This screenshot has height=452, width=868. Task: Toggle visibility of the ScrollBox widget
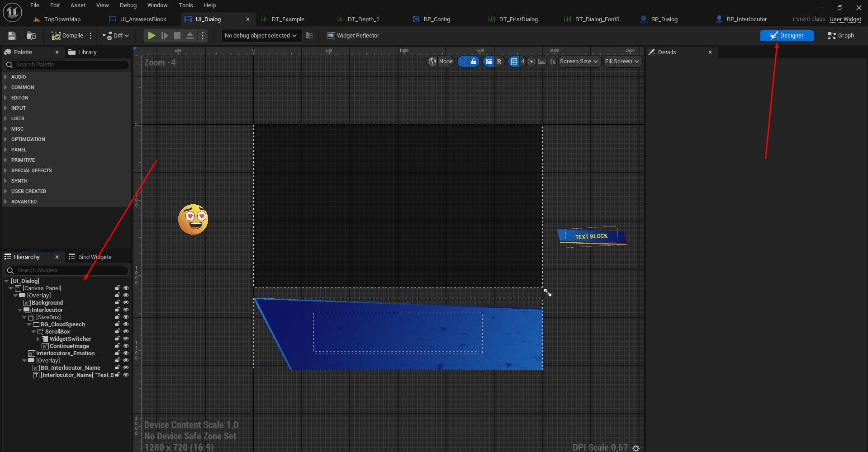point(126,331)
